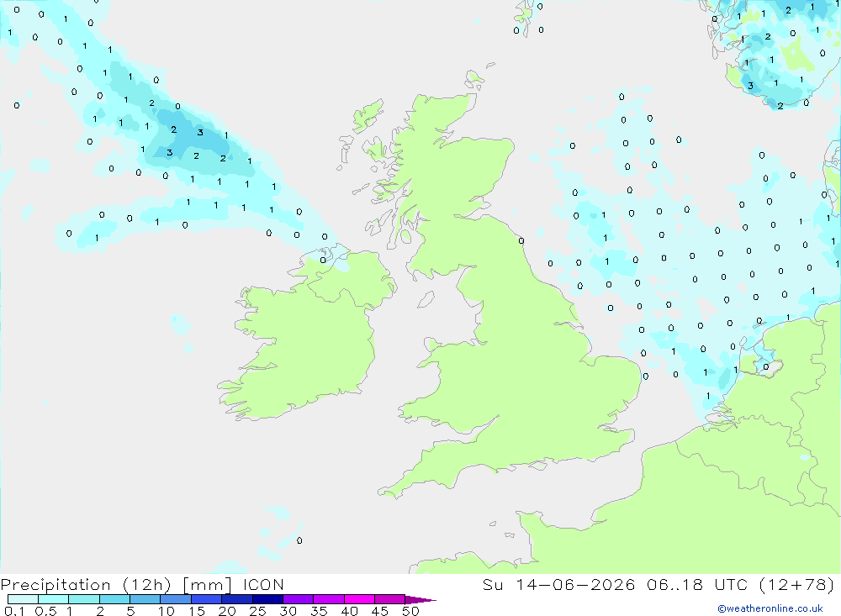
Task: Click the 40 legend scale label
Action: coord(350,611)
